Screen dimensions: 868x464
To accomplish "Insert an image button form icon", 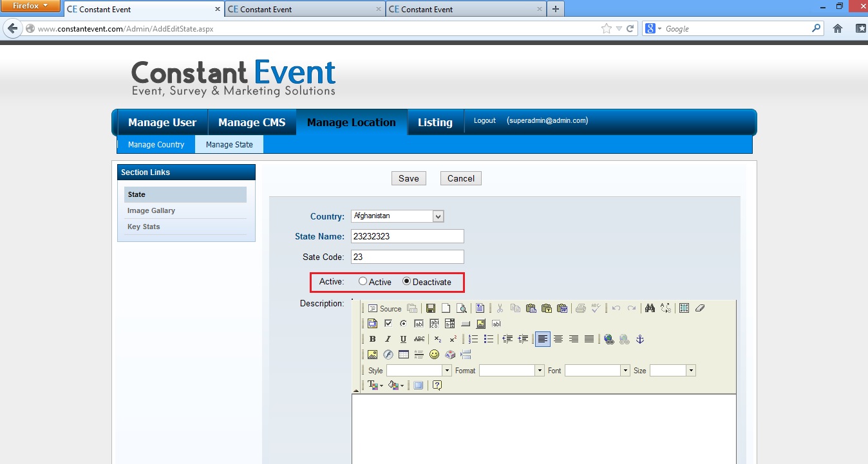I will tap(480, 324).
